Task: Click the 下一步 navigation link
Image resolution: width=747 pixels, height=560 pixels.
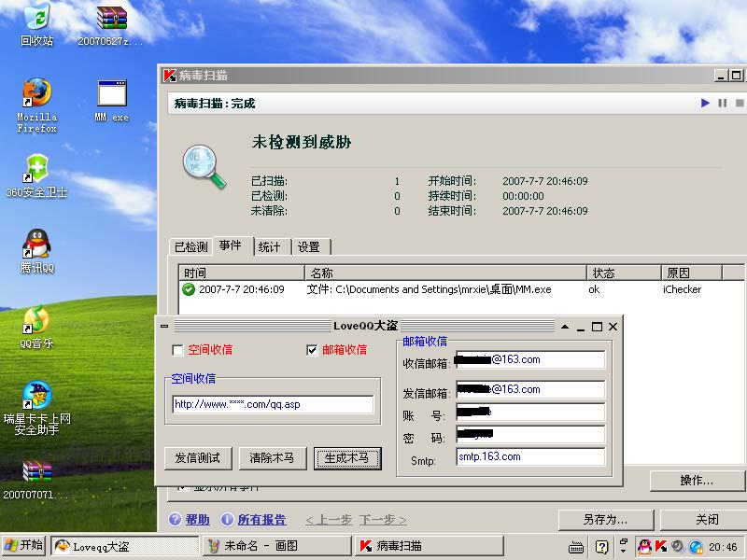Action: click(x=383, y=520)
